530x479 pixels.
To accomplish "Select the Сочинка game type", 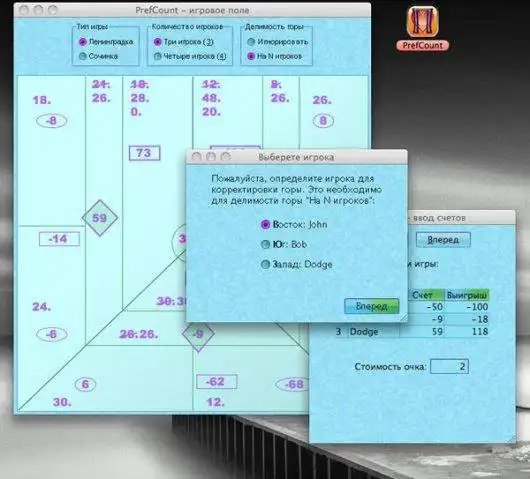I will [98, 56].
